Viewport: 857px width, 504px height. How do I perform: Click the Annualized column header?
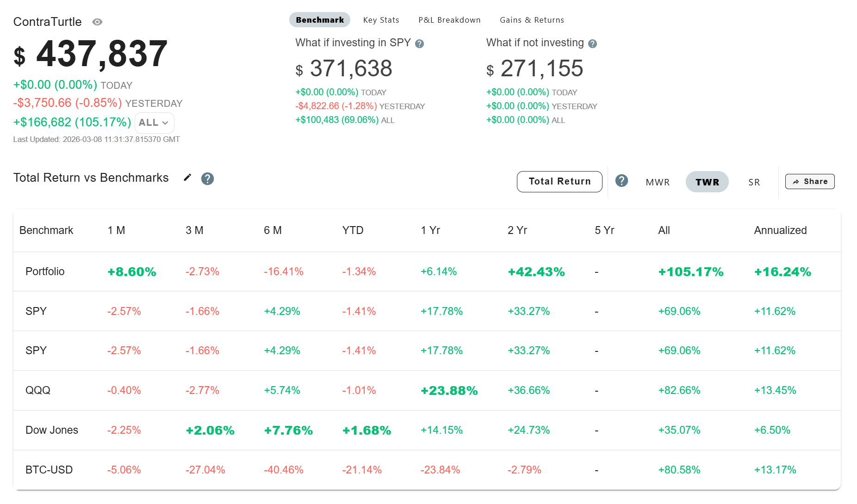coord(780,230)
